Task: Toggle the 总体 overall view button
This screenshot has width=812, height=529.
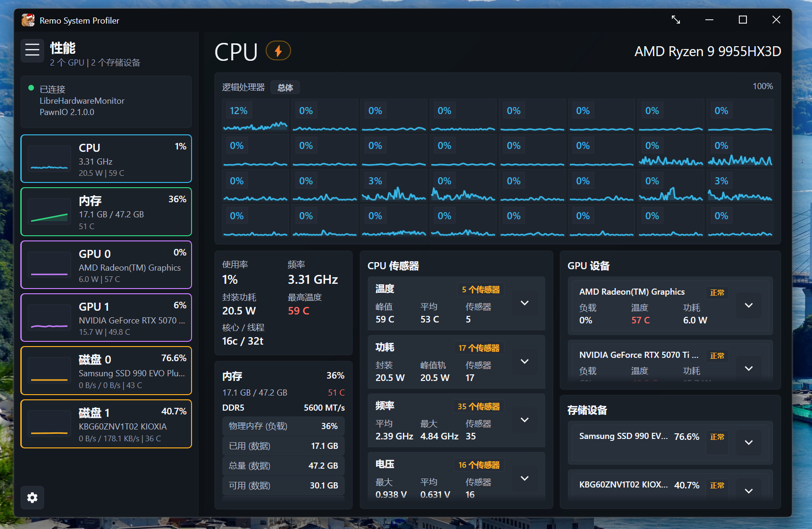Action: coord(285,88)
